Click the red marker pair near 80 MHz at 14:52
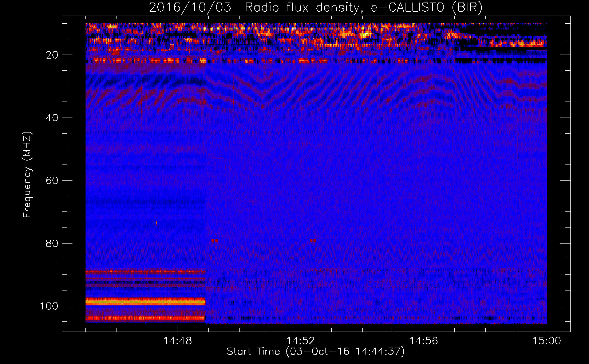This screenshot has width=589, height=364. (x=313, y=241)
